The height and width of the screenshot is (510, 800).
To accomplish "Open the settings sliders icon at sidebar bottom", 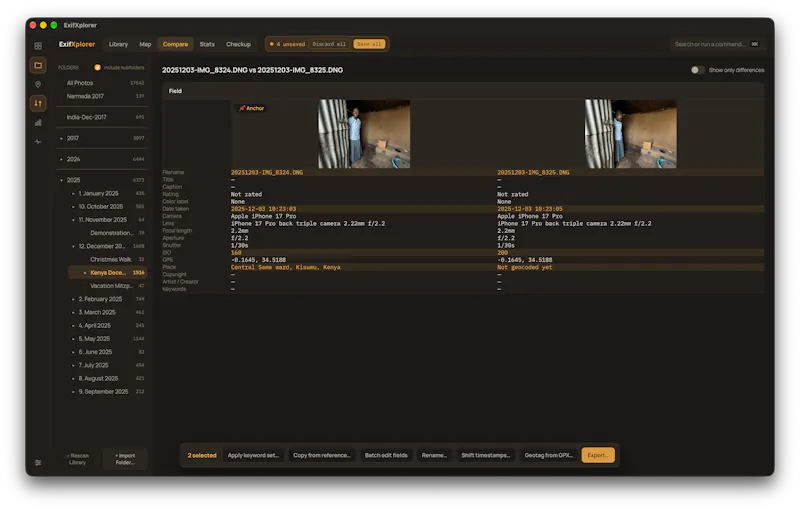I will point(38,463).
